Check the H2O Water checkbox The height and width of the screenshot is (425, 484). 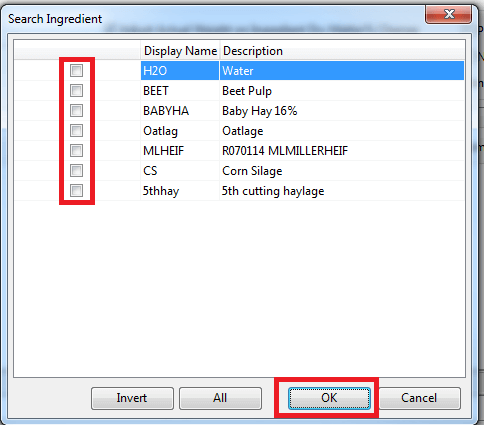(76, 71)
